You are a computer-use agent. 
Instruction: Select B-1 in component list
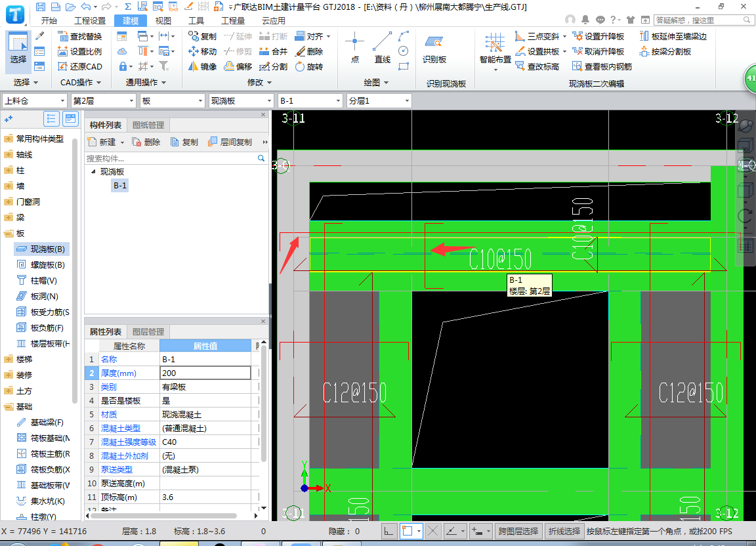click(120, 186)
